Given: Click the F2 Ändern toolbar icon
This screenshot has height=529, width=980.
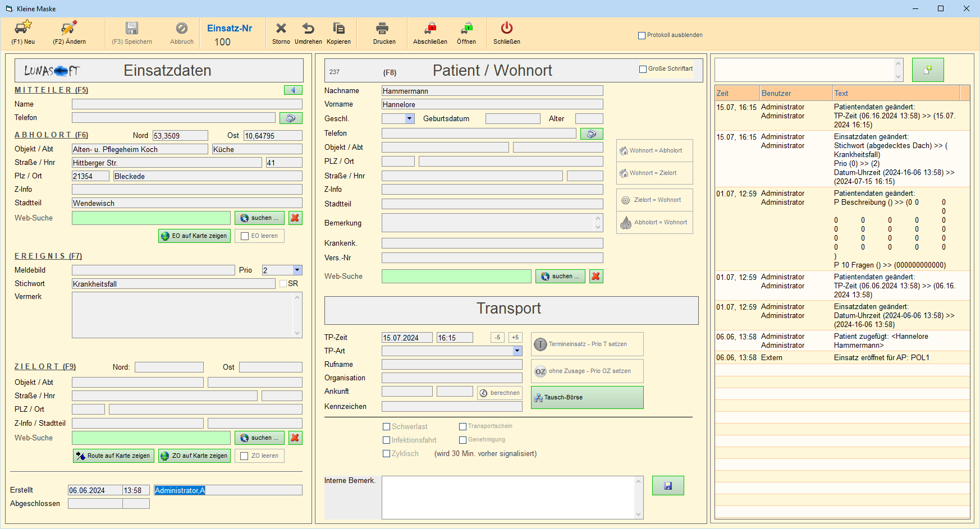Looking at the screenshot, I should pyautogui.click(x=69, y=28).
